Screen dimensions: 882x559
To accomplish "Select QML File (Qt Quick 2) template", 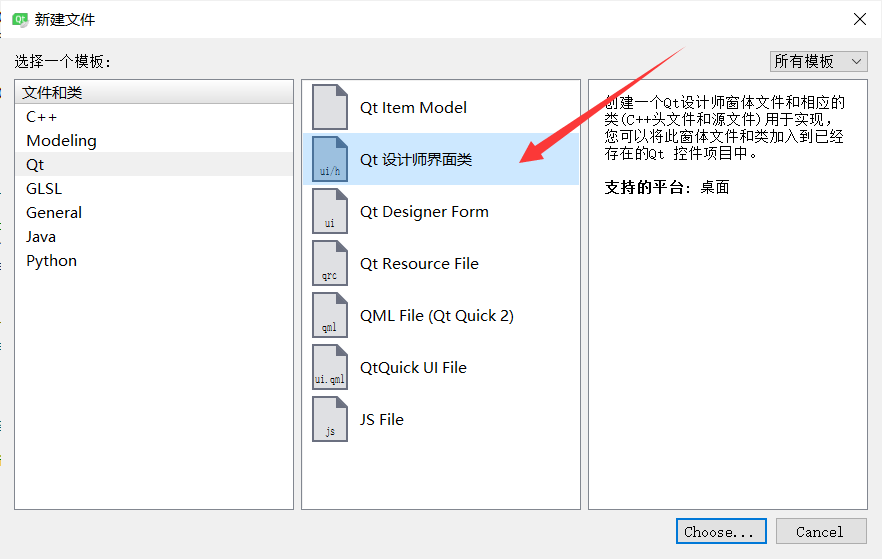I will [441, 315].
